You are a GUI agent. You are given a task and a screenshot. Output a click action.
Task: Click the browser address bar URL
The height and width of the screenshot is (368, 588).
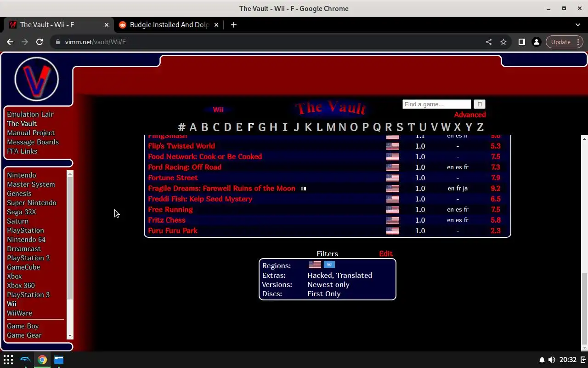click(95, 42)
